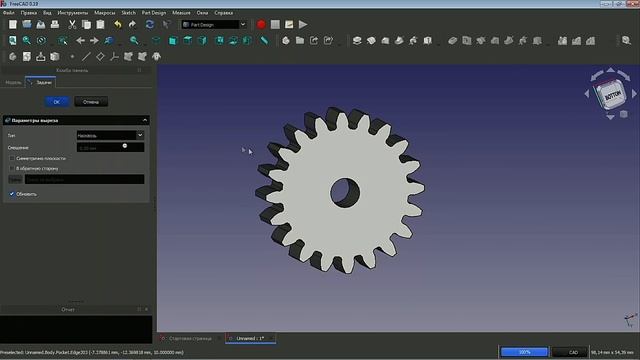
Task: Open the View menu
Action: tap(47, 13)
